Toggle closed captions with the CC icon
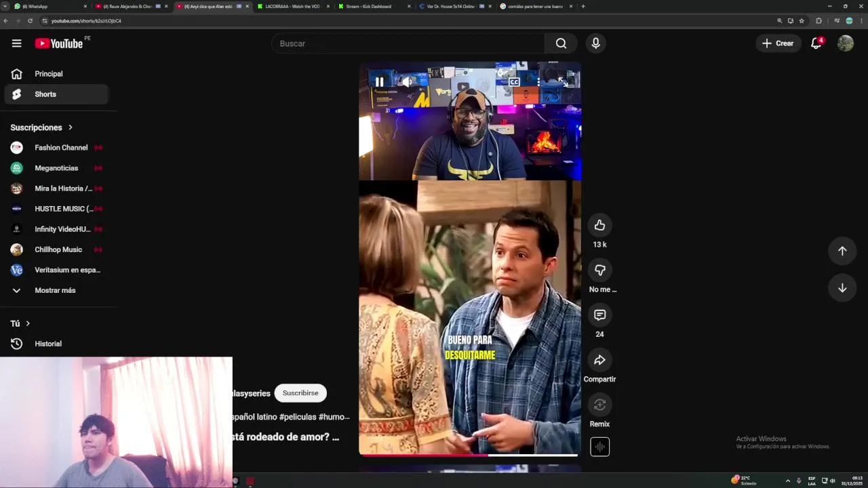 coord(514,82)
